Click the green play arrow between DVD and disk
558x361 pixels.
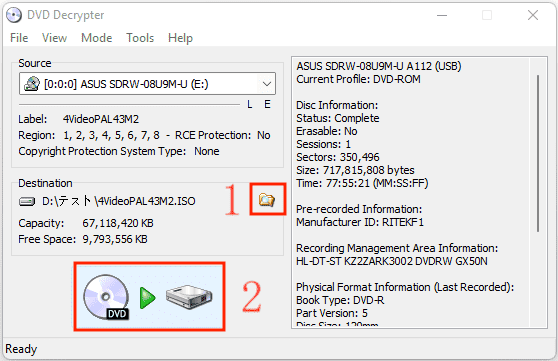click(x=147, y=298)
